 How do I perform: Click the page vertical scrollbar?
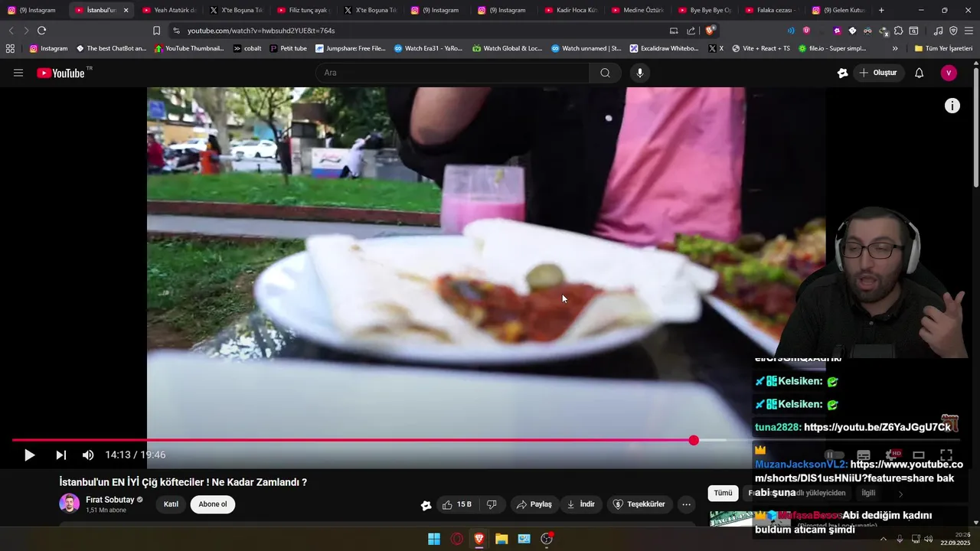pos(975,126)
